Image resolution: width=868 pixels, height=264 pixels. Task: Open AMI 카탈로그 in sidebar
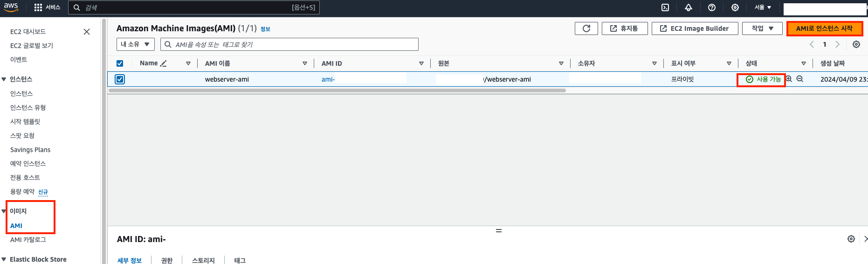tap(28, 240)
